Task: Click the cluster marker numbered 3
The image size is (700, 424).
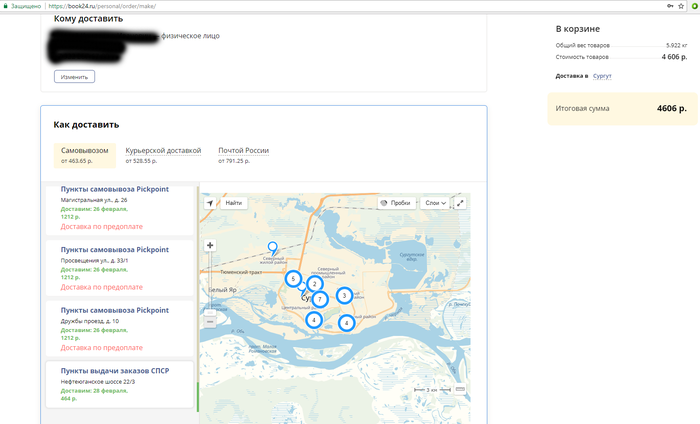Action: point(344,295)
